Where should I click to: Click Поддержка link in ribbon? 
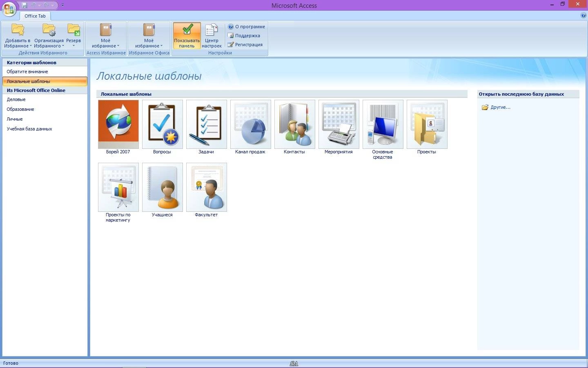coord(244,36)
